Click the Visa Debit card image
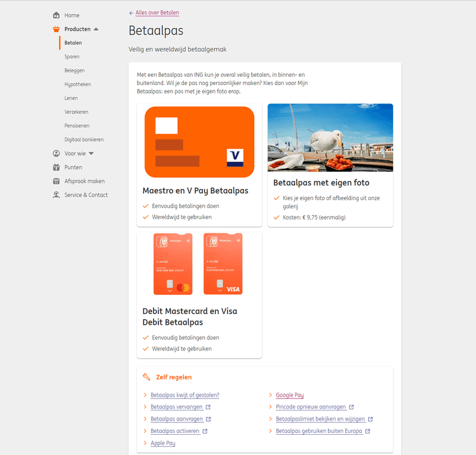The height and width of the screenshot is (455, 476). (x=223, y=263)
